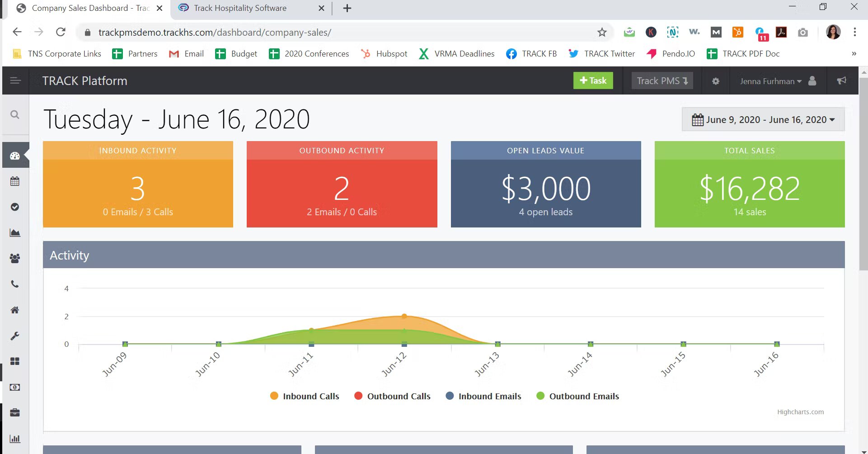Select the tasks checkmark icon in sidebar
Viewport: 868px width, 454px height.
click(x=15, y=207)
